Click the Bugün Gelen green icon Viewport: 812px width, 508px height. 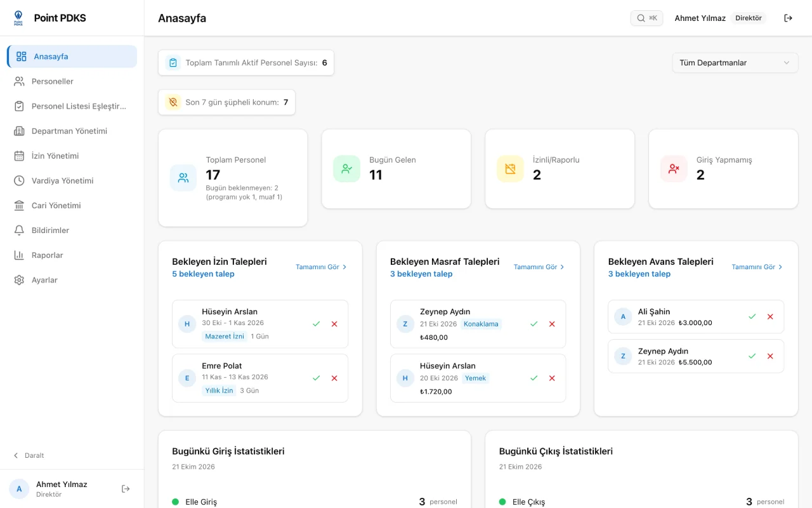346,169
